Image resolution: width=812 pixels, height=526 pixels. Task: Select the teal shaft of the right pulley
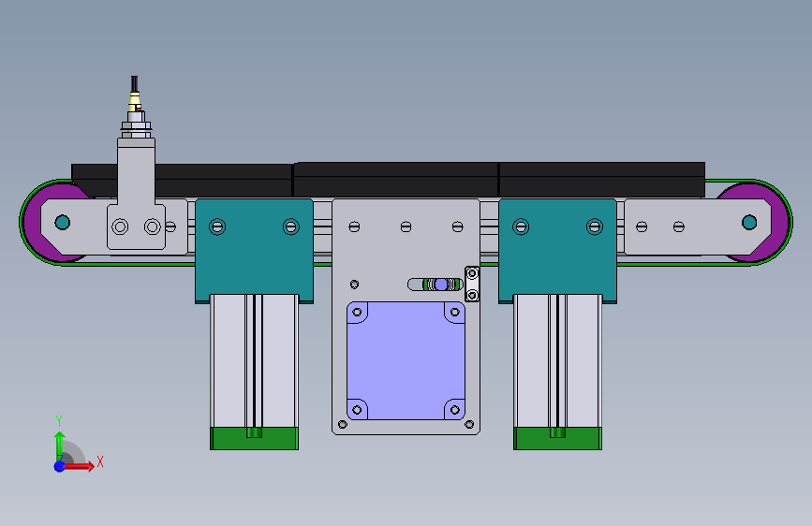(x=749, y=223)
